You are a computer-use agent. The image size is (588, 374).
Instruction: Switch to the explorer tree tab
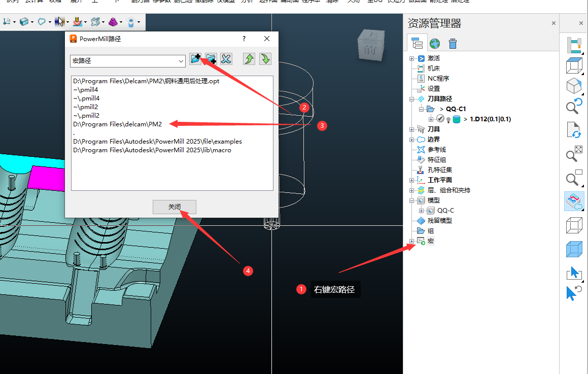coord(417,44)
